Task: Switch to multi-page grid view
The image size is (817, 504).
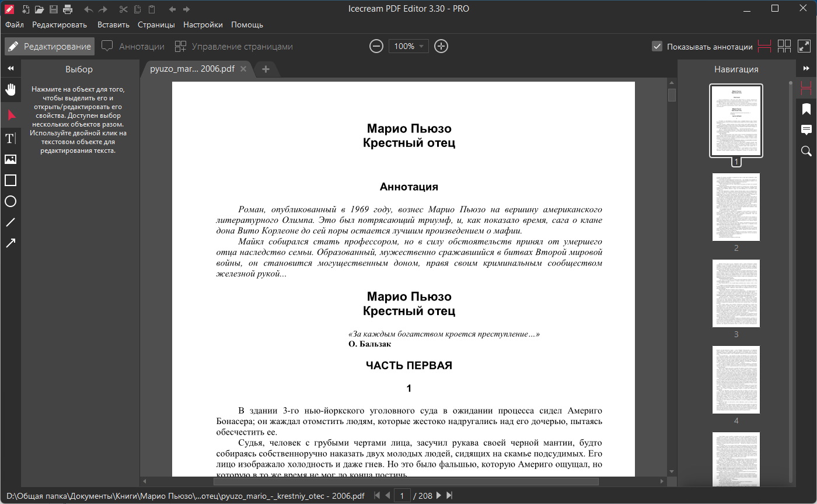Action: 784,46
